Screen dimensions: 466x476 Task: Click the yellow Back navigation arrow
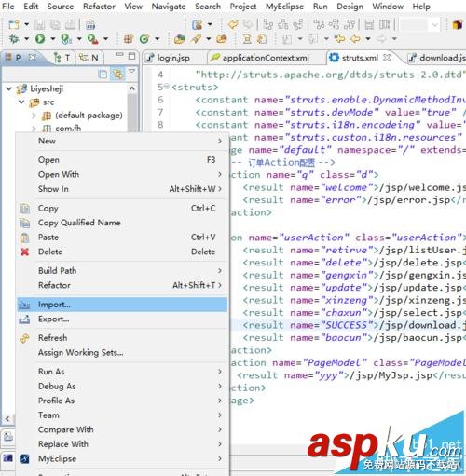click(355, 39)
